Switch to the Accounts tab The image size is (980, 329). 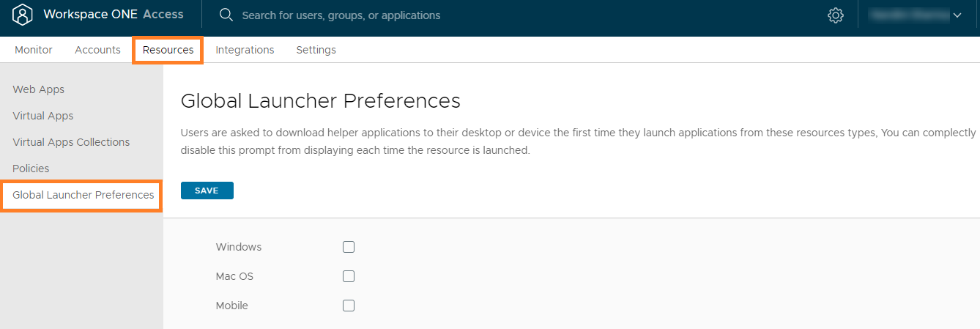click(x=97, y=50)
